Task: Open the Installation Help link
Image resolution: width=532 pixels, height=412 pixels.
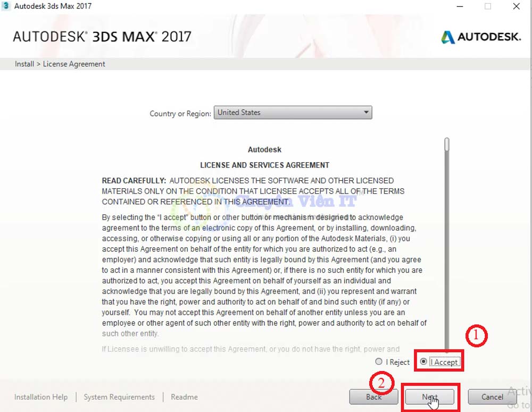Action: click(41, 397)
